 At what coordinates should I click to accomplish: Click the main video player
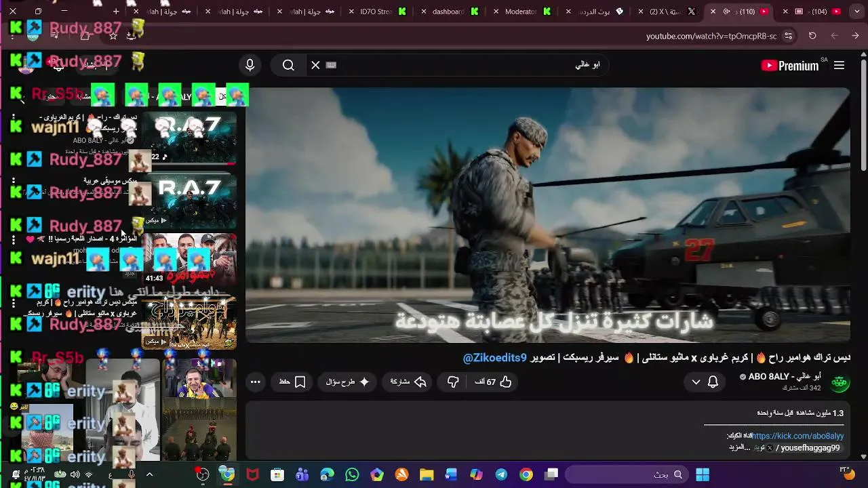click(x=548, y=215)
